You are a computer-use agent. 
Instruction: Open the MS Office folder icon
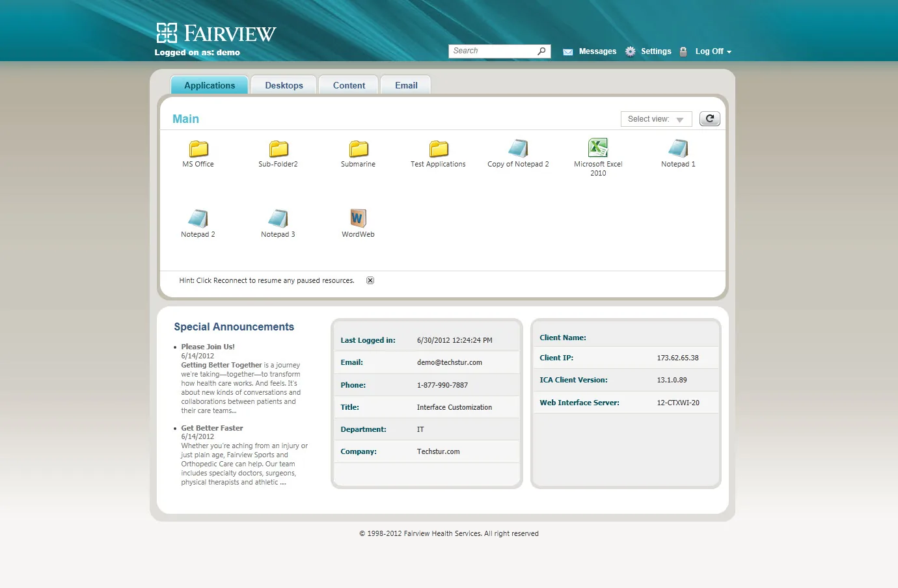click(198, 149)
